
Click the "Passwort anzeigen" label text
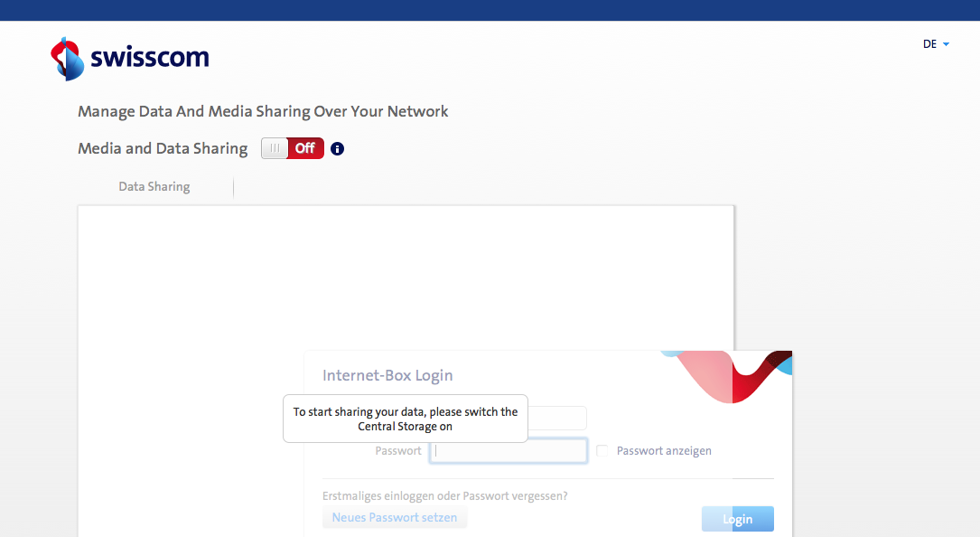(x=664, y=450)
